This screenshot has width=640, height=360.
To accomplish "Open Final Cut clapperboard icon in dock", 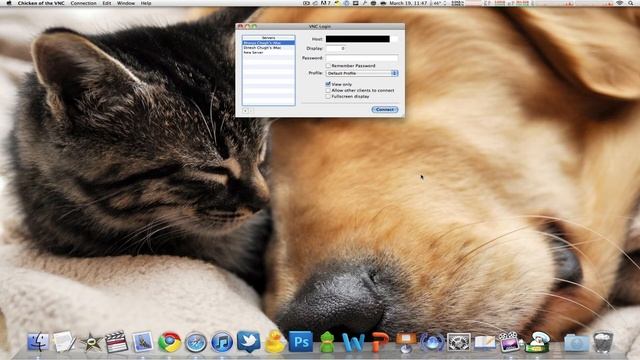I will pyautogui.click(x=117, y=341).
